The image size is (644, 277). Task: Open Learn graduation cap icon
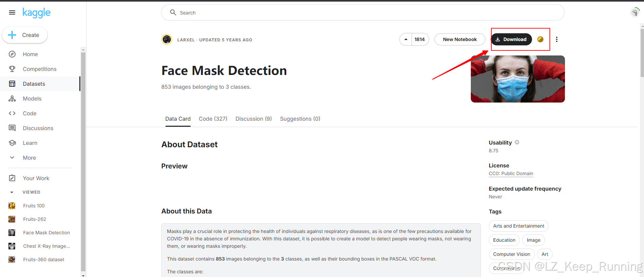(x=12, y=143)
